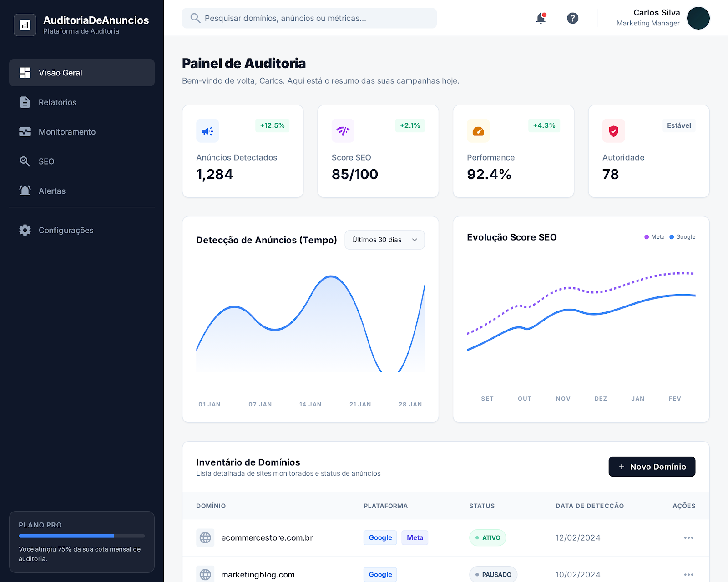
Task: Open the Google platform tag for marketingblog.com
Action: click(x=380, y=574)
